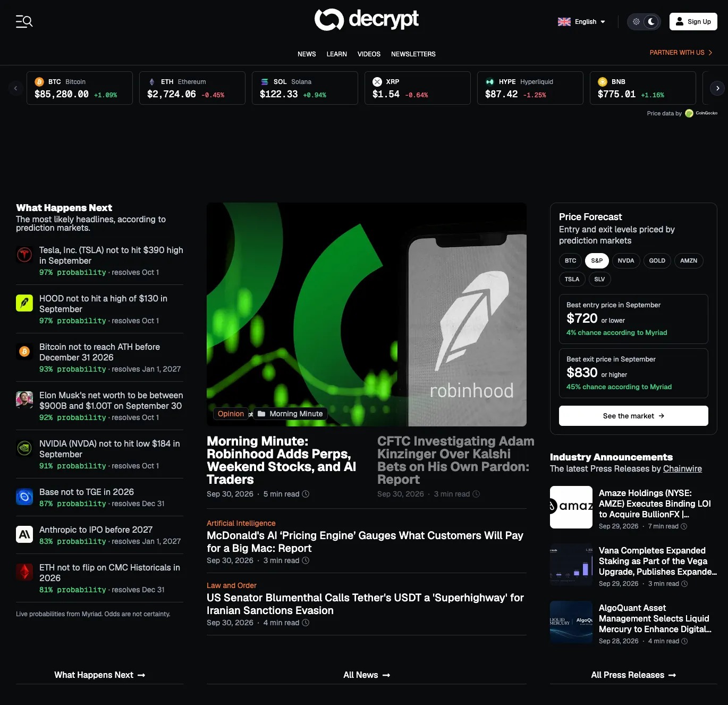Click See the market button
This screenshot has width=728, height=705.
[x=633, y=416]
